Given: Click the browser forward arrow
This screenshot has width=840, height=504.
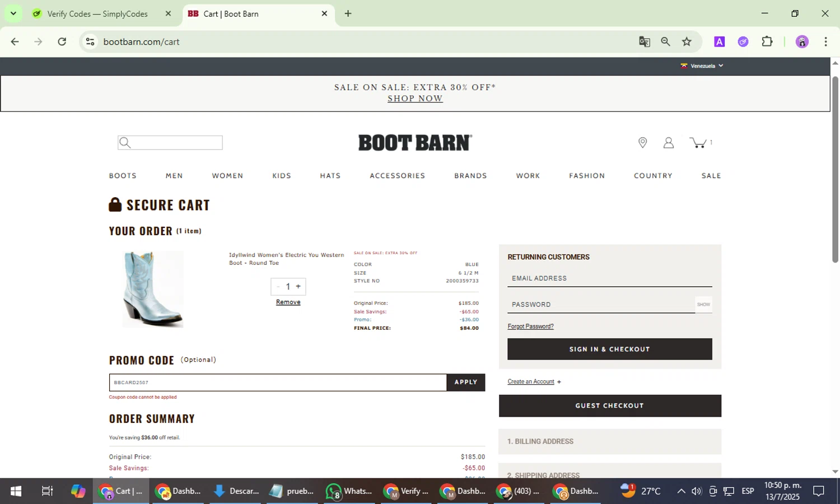Looking at the screenshot, I should (x=38, y=41).
